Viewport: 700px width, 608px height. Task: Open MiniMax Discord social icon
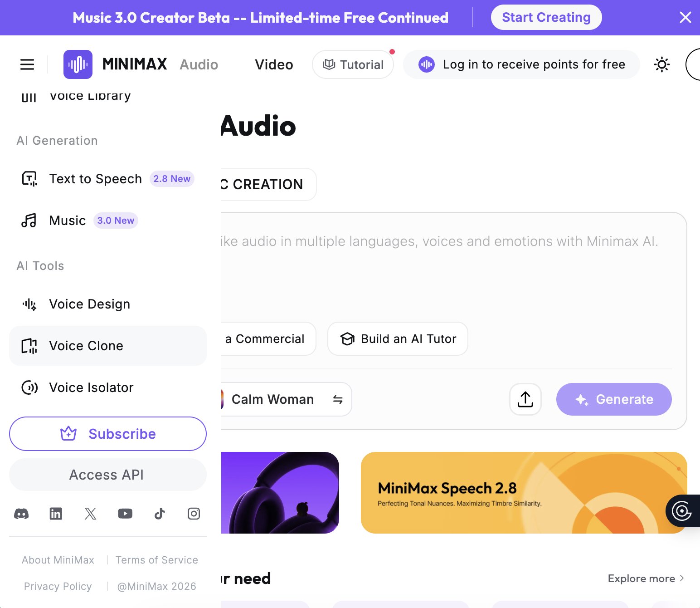click(21, 514)
